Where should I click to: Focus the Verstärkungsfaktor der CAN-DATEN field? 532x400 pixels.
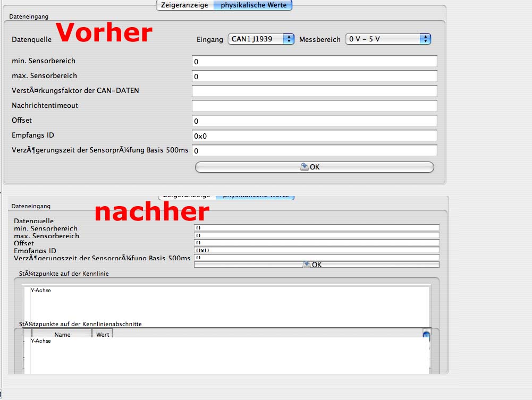(x=315, y=91)
